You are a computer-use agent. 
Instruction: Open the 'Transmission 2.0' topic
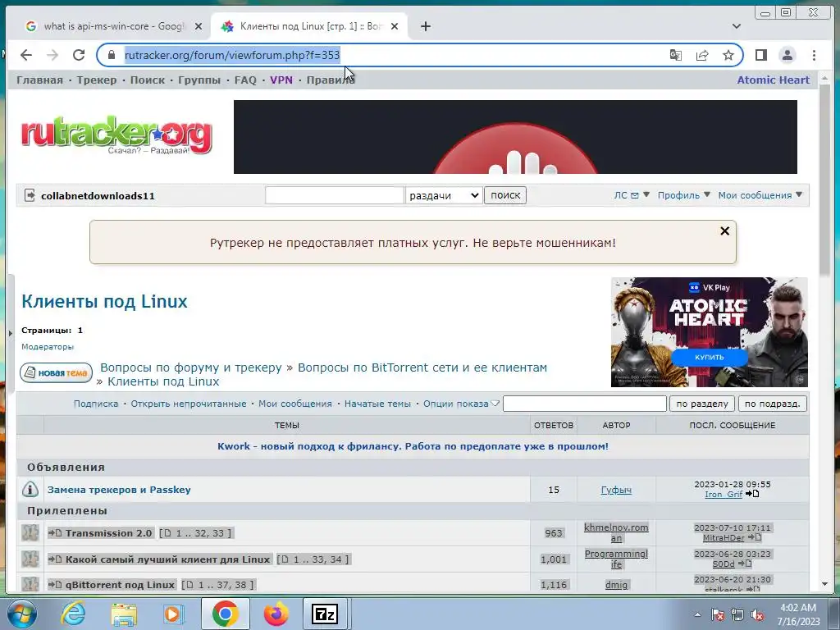(x=109, y=533)
